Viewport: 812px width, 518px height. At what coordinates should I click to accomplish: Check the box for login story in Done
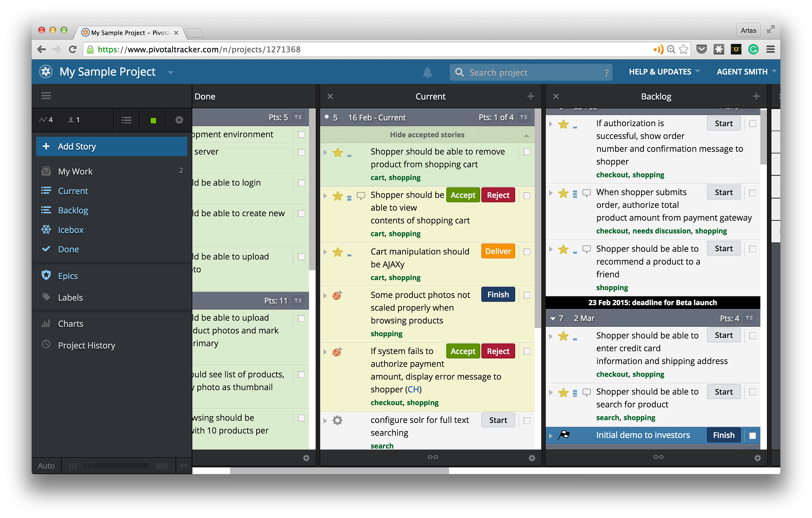tap(301, 183)
